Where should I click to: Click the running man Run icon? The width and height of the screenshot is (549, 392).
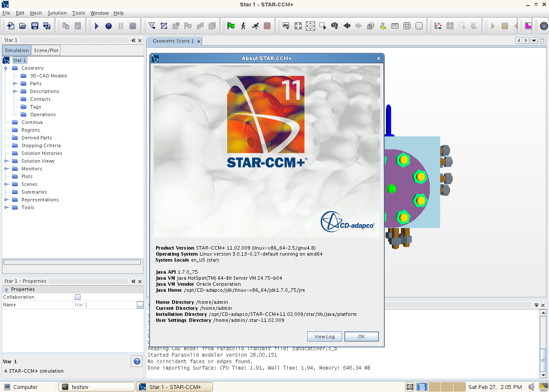(255, 26)
